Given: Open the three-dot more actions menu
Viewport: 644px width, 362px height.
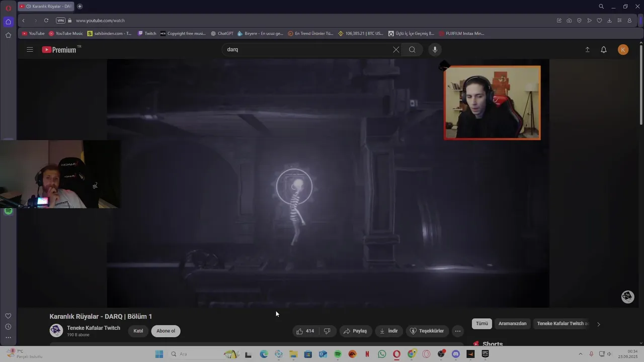Looking at the screenshot, I should click(x=457, y=331).
